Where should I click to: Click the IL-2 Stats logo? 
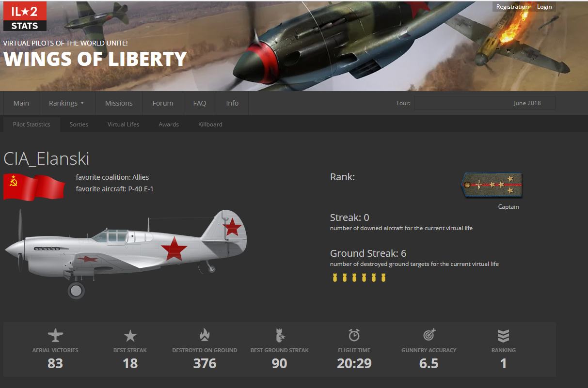(25, 16)
